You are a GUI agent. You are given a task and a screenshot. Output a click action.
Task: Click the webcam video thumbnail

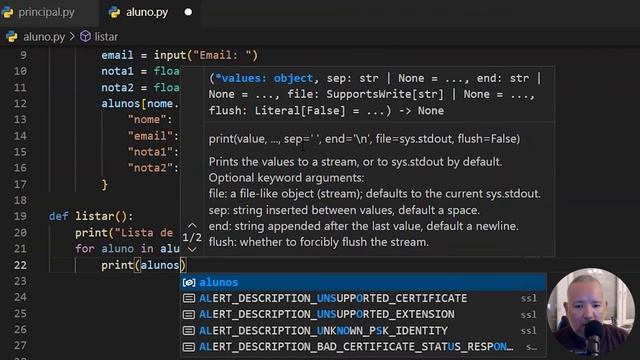(x=591, y=312)
